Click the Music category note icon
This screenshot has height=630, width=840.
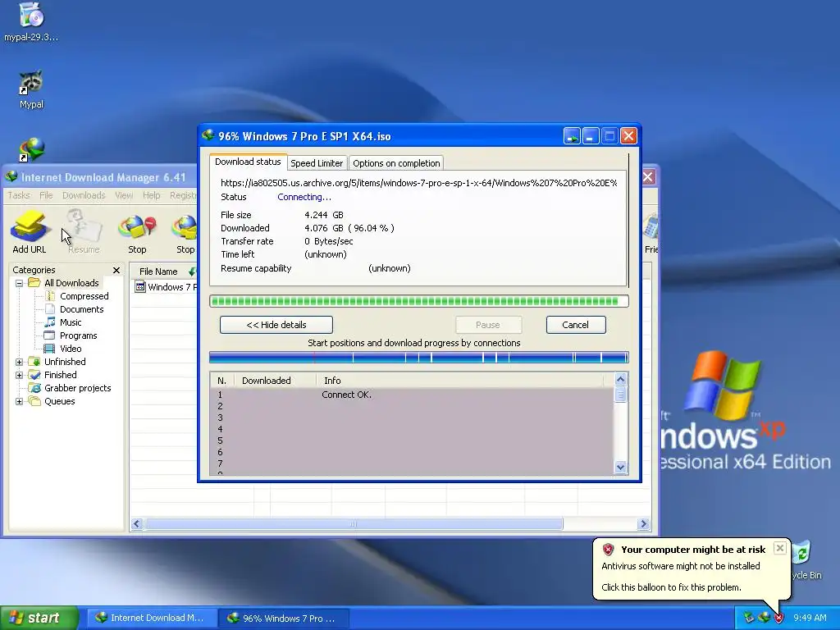[x=50, y=322]
